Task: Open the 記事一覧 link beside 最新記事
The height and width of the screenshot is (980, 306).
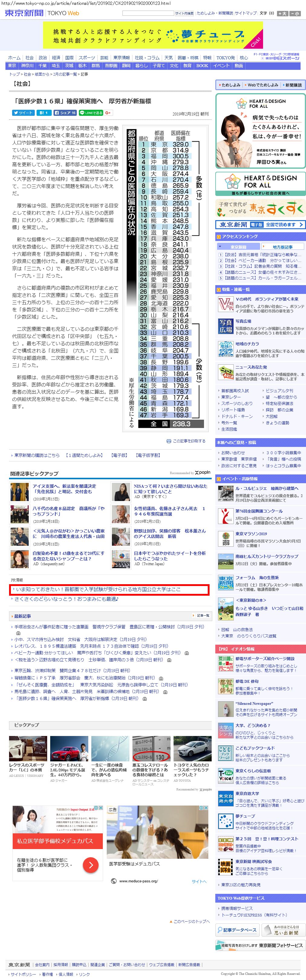Action: point(203,616)
